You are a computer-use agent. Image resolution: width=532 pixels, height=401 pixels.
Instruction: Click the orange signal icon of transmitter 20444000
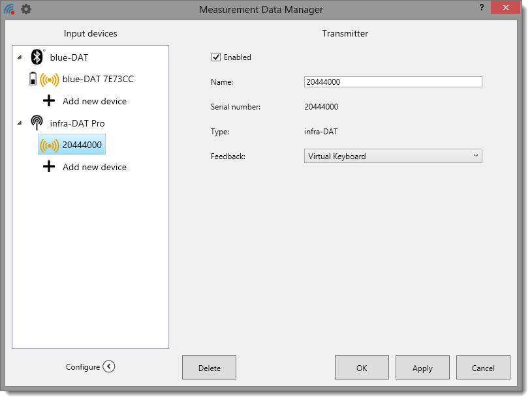click(49, 145)
